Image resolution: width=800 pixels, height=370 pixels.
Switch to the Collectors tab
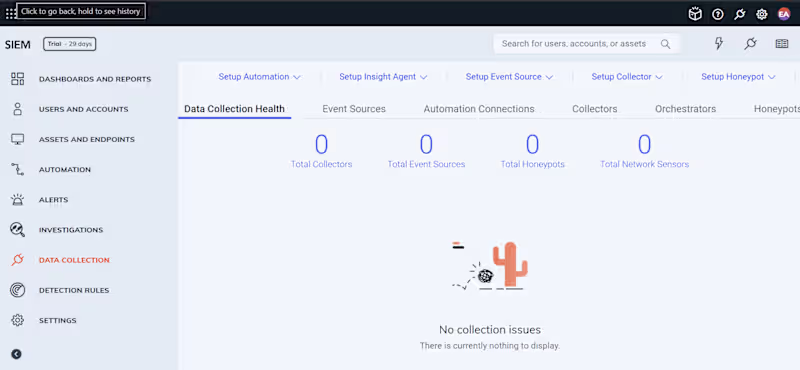[595, 109]
